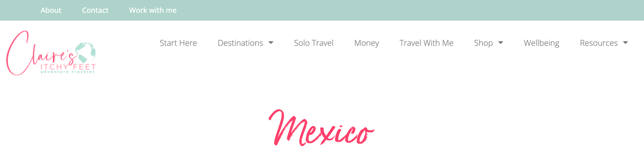Click the Claire's Itchy Feet logo
644x154 pixels.
[x=51, y=53]
